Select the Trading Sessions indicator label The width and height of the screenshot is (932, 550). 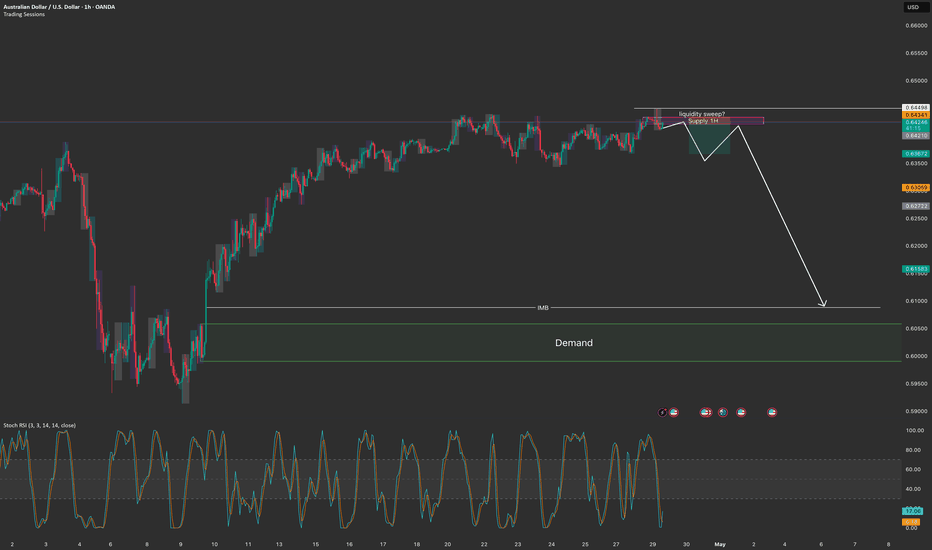pos(24,14)
